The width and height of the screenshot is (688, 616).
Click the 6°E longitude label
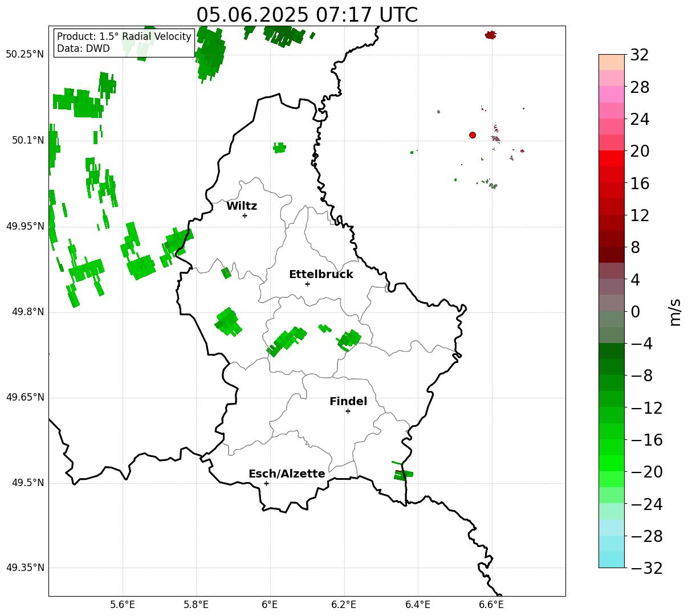coord(270,605)
